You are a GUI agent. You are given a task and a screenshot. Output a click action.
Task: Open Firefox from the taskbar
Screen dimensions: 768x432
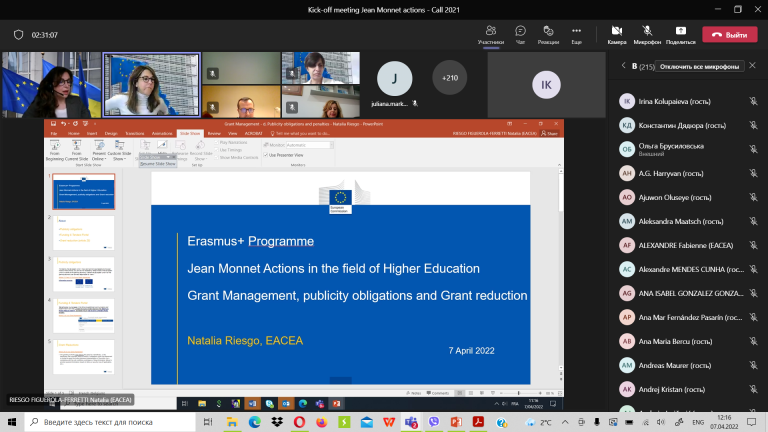[x=322, y=422]
